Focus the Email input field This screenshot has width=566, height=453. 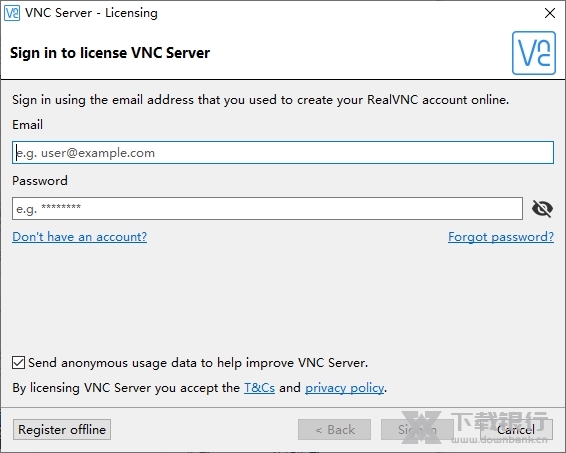[x=283, y=152]
